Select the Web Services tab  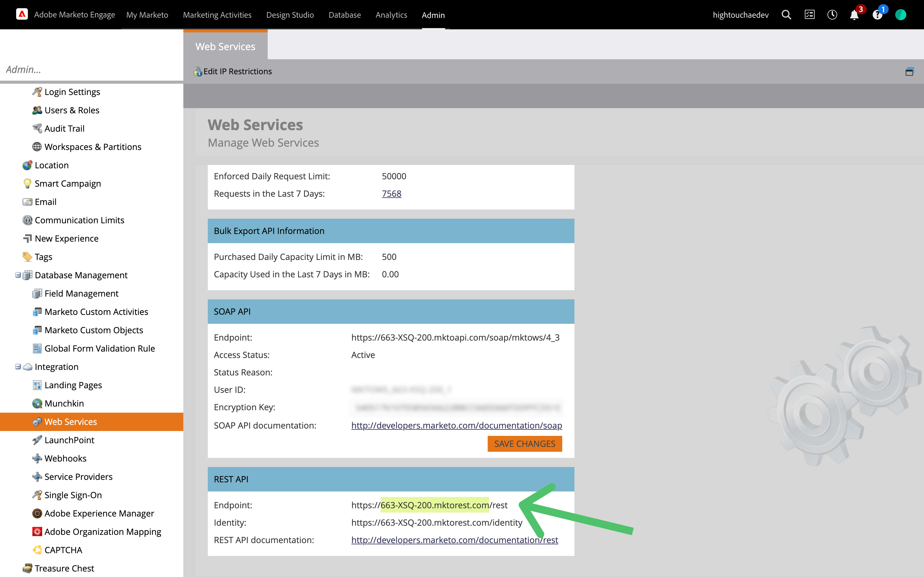(225, 46)
